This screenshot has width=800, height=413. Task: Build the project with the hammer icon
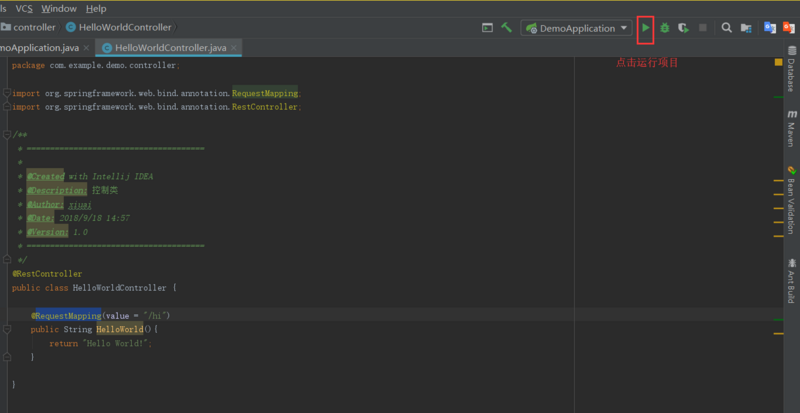click(507, 28)
